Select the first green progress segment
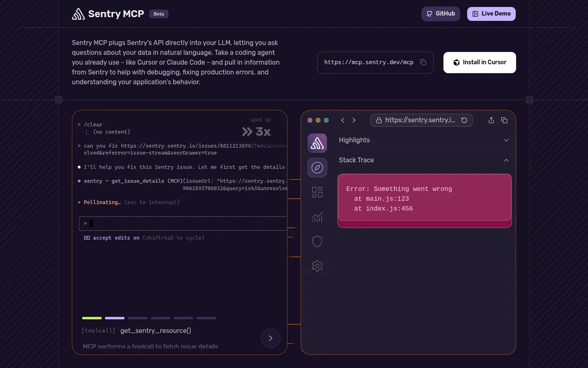Viewport: 588px width, 368px height. pos(92,318)
